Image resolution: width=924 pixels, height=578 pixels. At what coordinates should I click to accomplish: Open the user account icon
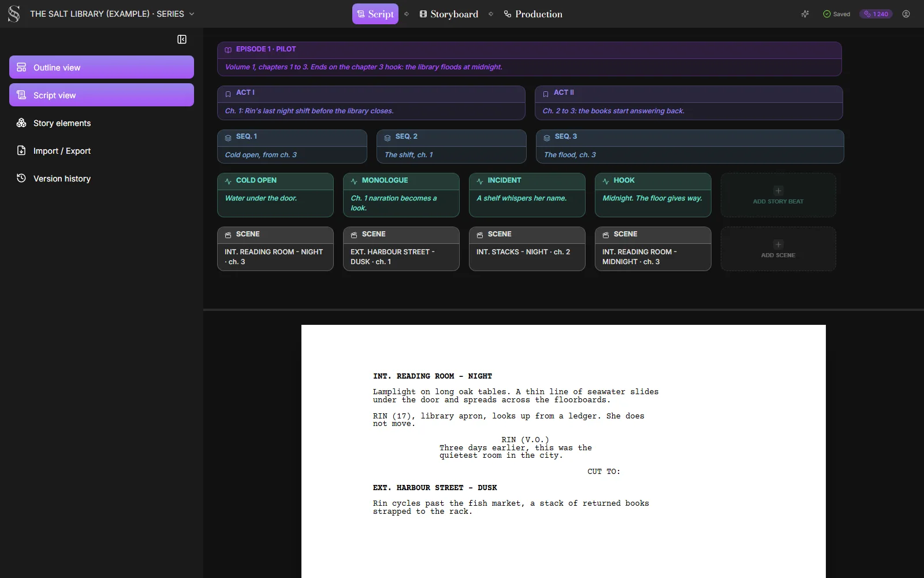(x=906, y=14)
